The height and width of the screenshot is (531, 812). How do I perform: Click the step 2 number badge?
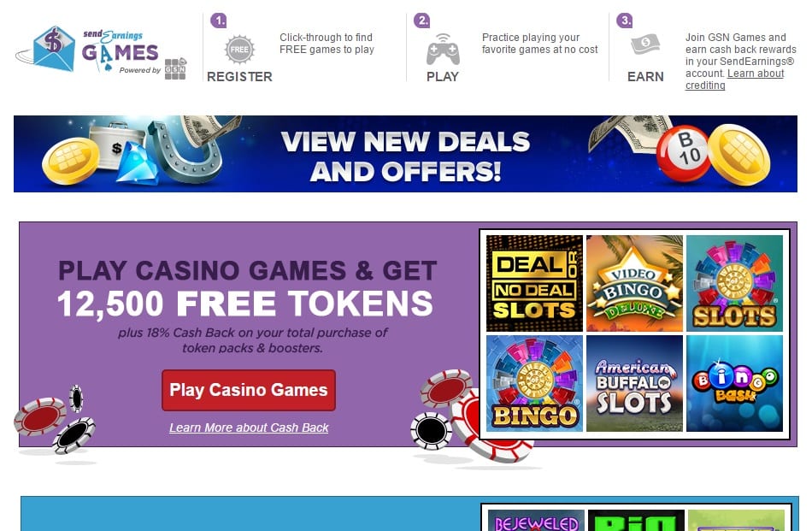(421, 21)
